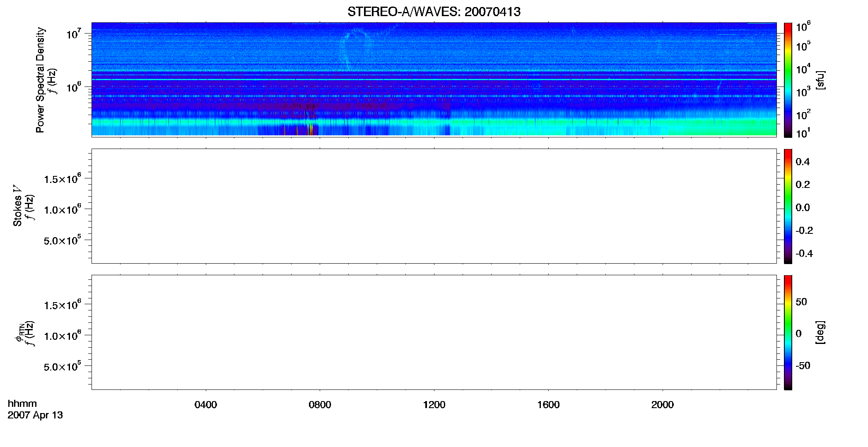Image resolution: width=868 pixels, height=447 pixels.
Task: Click the Stokes V axis label
Action: click(17, 205)
